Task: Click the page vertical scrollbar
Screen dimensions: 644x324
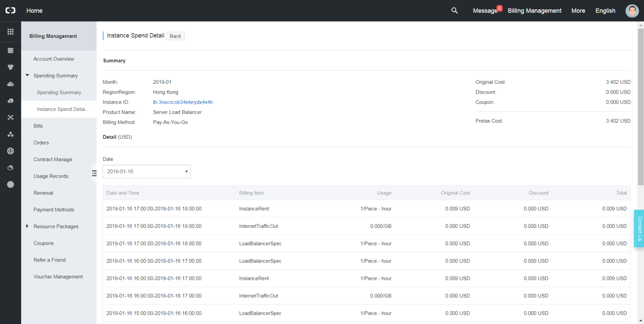Action: tap(640, 105)
